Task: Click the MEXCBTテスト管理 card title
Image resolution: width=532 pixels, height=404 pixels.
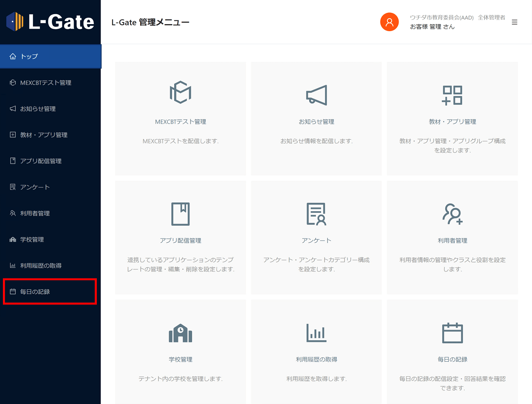Action: tap(180, 122)
